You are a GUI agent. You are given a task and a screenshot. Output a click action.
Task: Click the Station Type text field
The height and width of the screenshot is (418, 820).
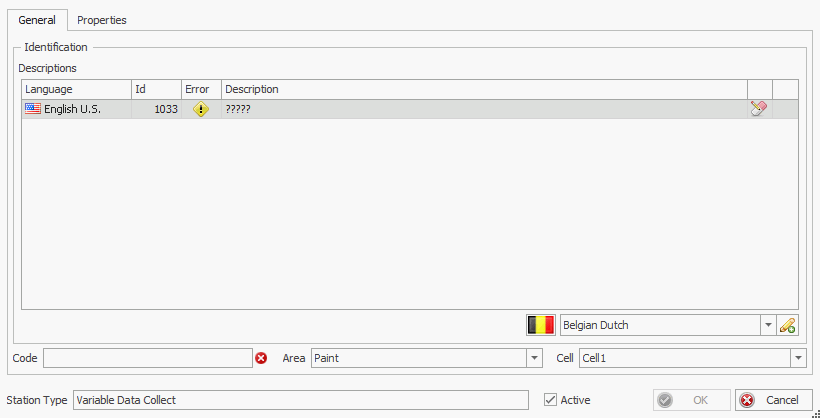coord(301,400)
